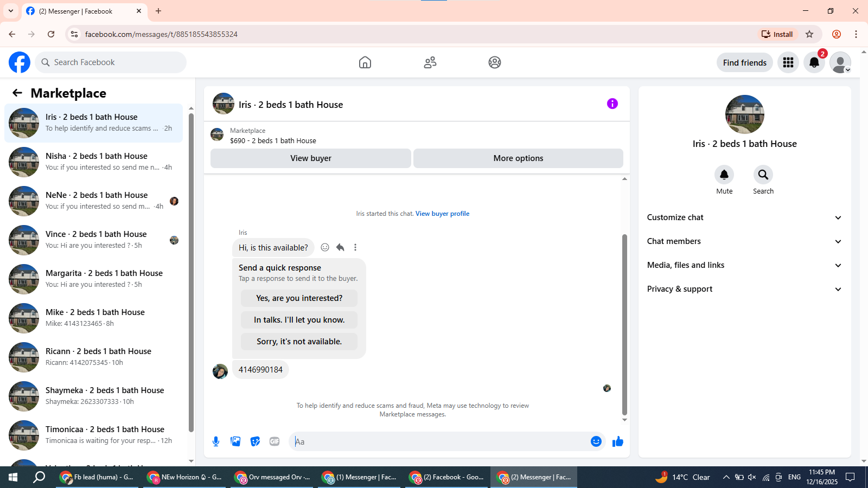Choose a sticker in composer
The height and width of the screenshot is (488, 868).
pos(255,441)
